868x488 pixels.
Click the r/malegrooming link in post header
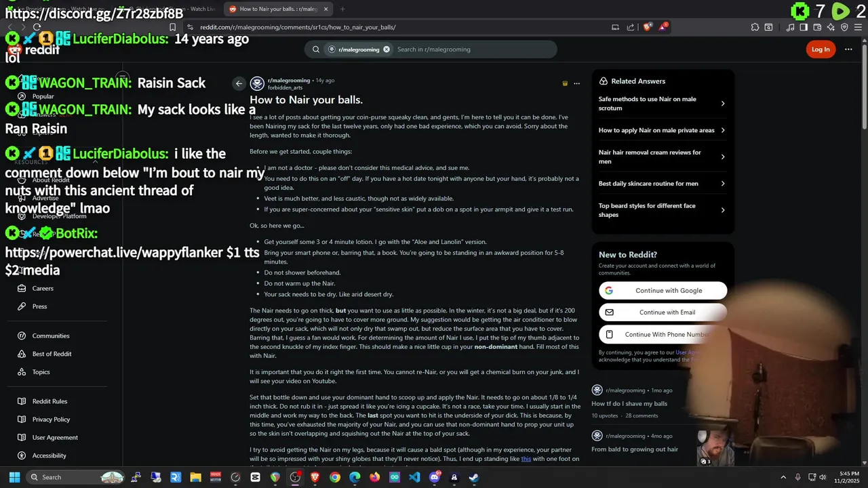(288, 80)
